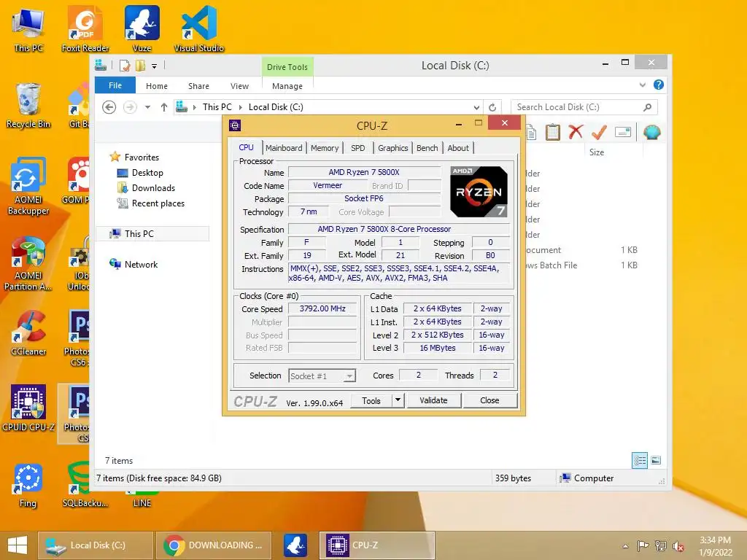This screenshot has width=747, height=560.
Task: Select Favorites in the navigation pane
Action: click(x=142, y=157)
